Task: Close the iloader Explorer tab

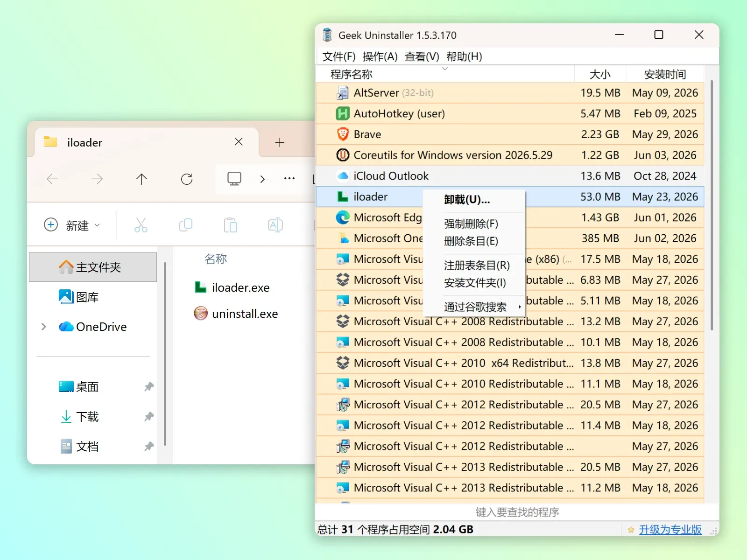Action: [239, 142]
